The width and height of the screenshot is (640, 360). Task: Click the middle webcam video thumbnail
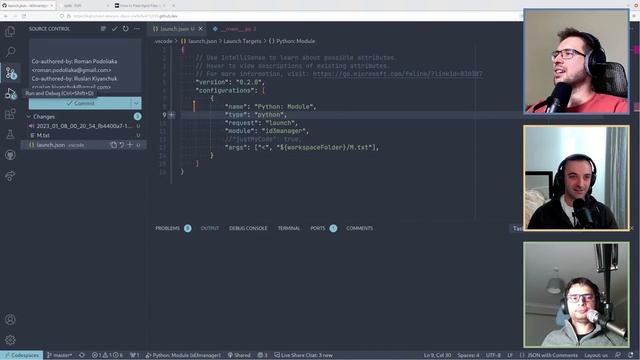tap(576, 178)
